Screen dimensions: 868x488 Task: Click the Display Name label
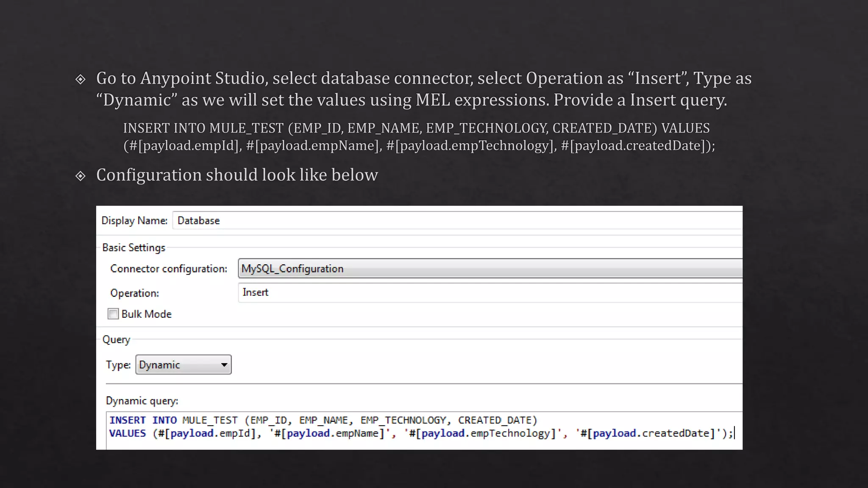tap(134, 221)
